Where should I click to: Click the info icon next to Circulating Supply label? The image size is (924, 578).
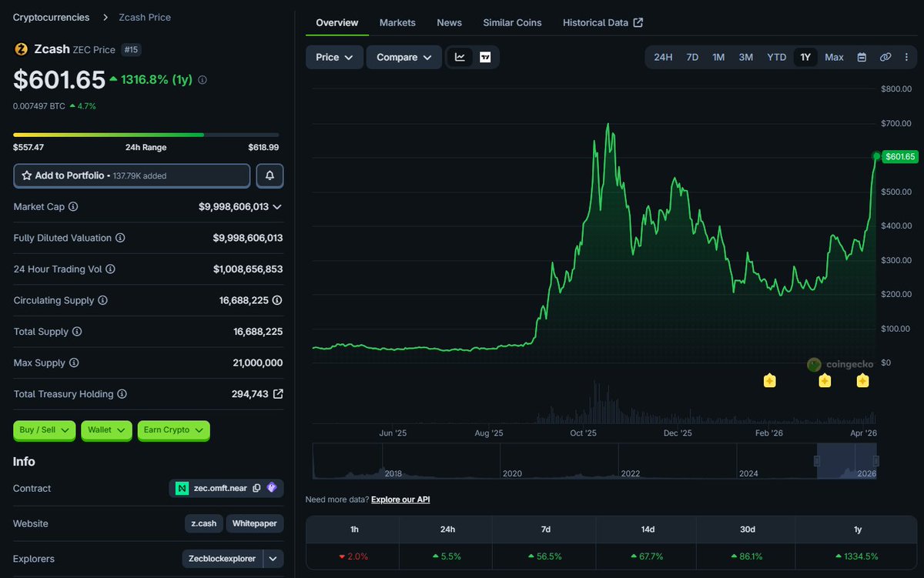102,300
